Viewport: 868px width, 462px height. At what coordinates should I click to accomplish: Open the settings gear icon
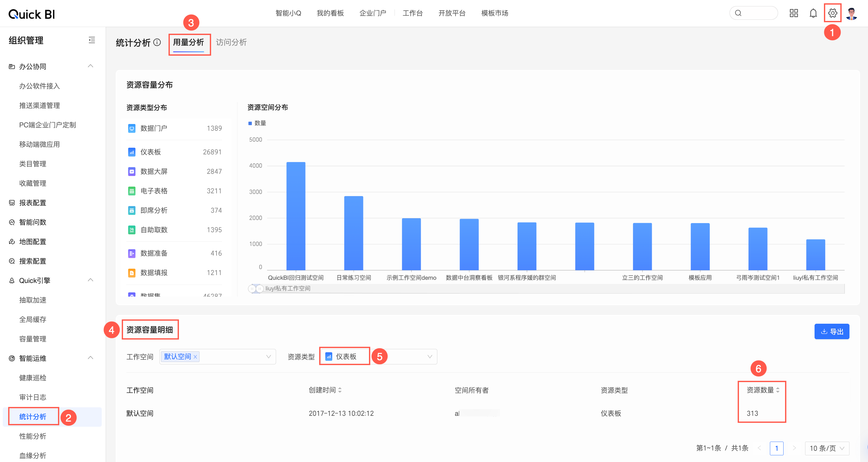(832, 13)
